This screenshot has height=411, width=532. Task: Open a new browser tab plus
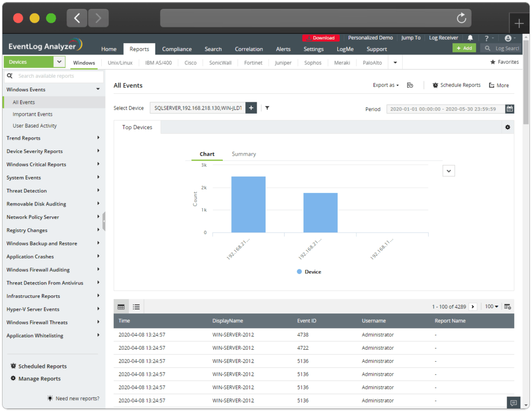pos(519,23)
